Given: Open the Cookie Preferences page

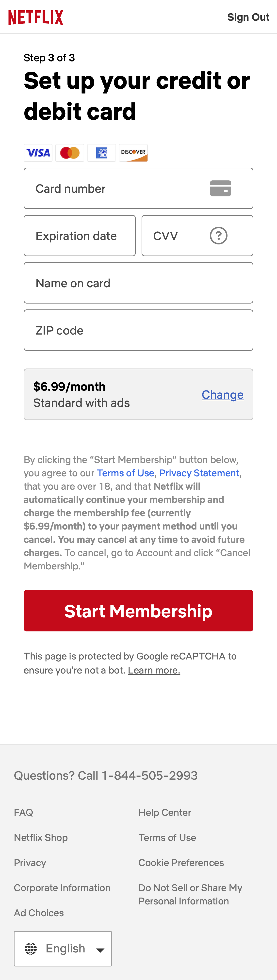Looking at the screenshot, I should pyautogui.click(x=181, y=862).
